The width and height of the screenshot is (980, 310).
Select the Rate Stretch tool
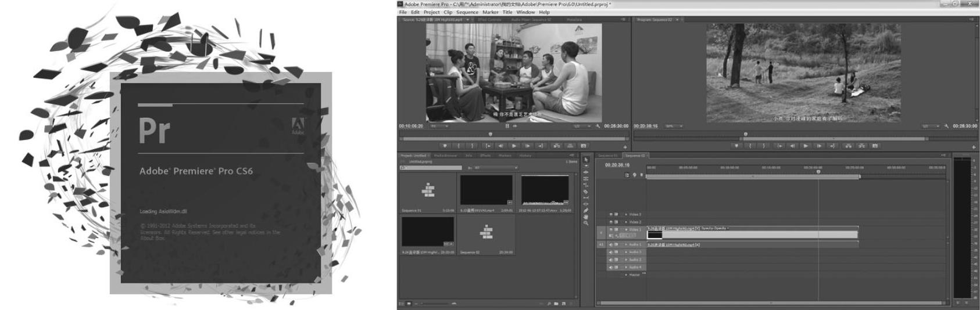[586, 185]
